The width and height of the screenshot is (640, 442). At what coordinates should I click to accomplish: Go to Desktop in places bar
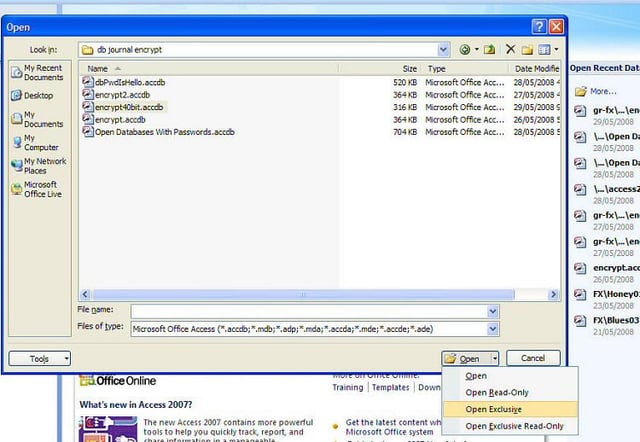pyautogui.click(x=33, y=96)
